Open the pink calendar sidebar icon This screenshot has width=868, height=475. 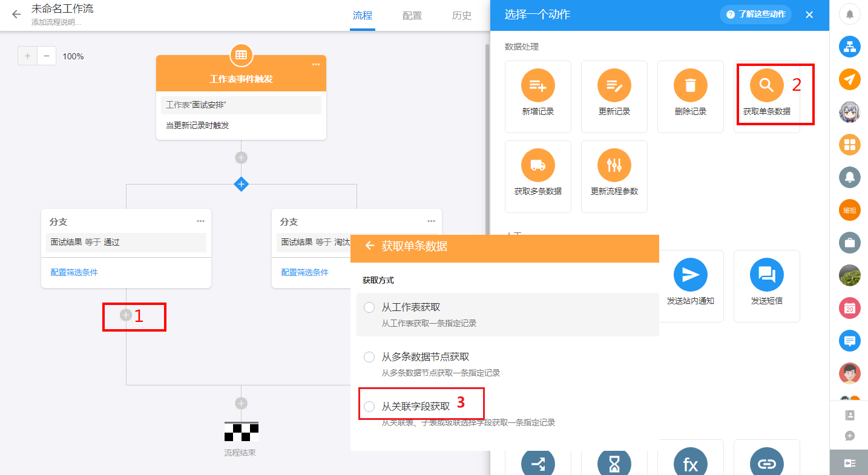[x=850, y=308]
